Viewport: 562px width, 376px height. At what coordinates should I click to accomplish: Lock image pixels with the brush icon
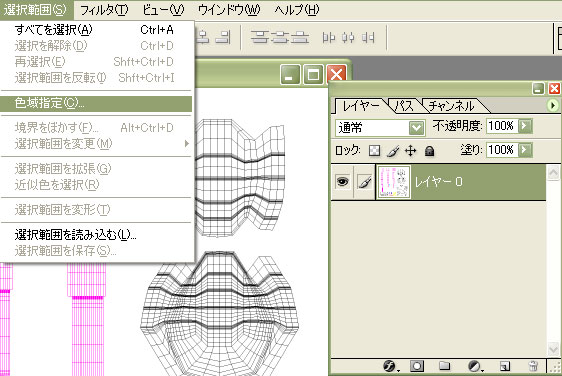point(393,151)
